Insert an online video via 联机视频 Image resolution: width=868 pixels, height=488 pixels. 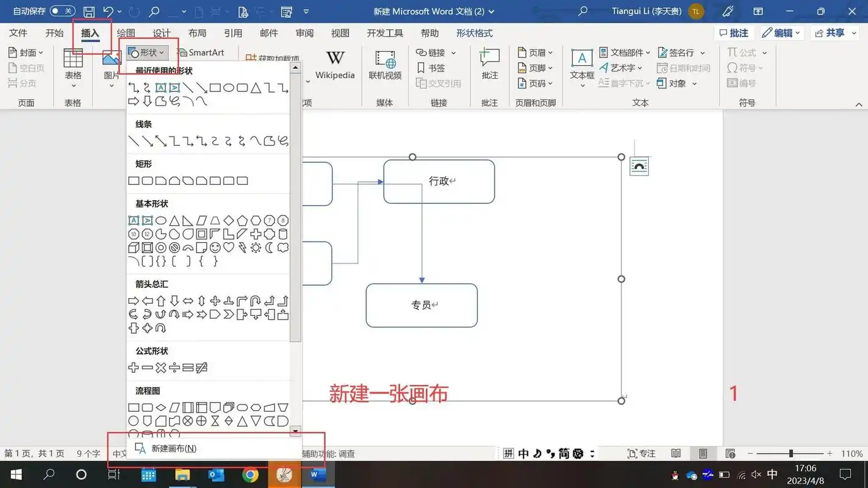pyautogui.click(x=384, y=64)
